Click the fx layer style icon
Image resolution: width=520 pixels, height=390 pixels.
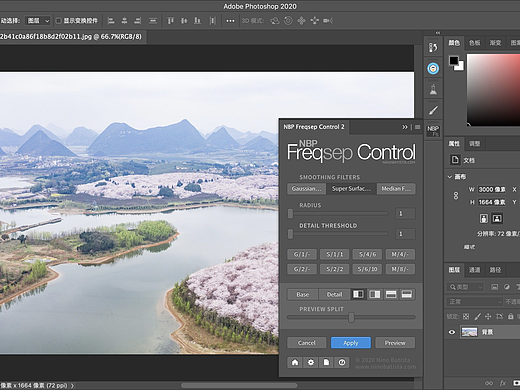[x=503, y=383]
